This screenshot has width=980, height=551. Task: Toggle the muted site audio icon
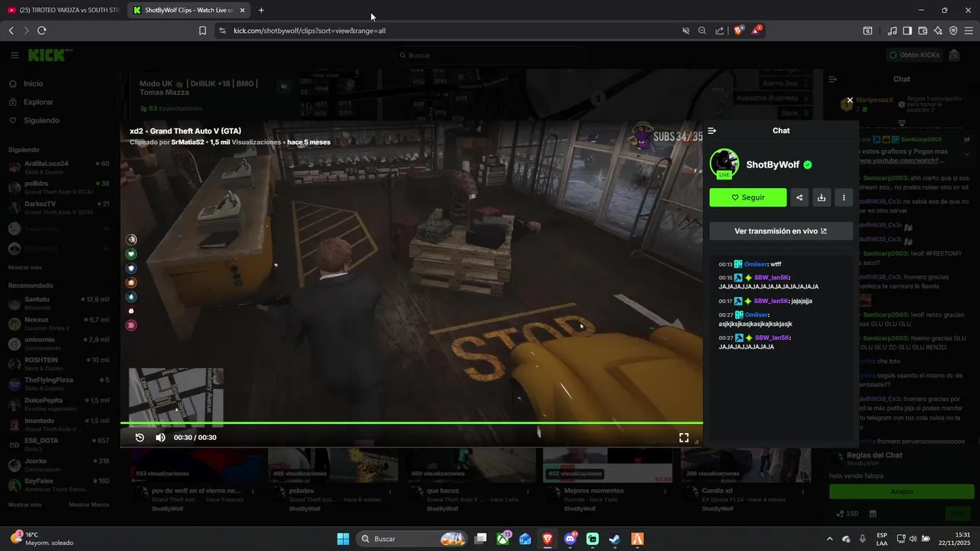[x=686, y=31]
